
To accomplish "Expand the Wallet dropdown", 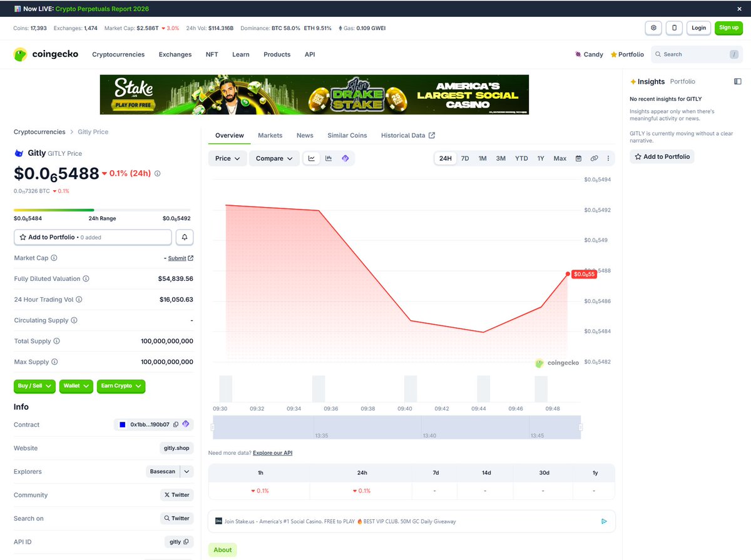I will 76,386.
